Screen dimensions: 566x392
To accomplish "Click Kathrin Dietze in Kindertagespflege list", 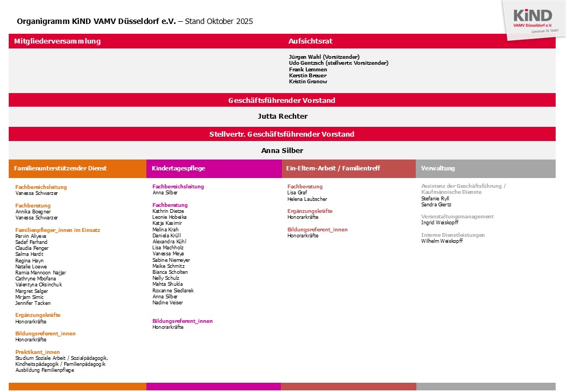I will point(168,211).
